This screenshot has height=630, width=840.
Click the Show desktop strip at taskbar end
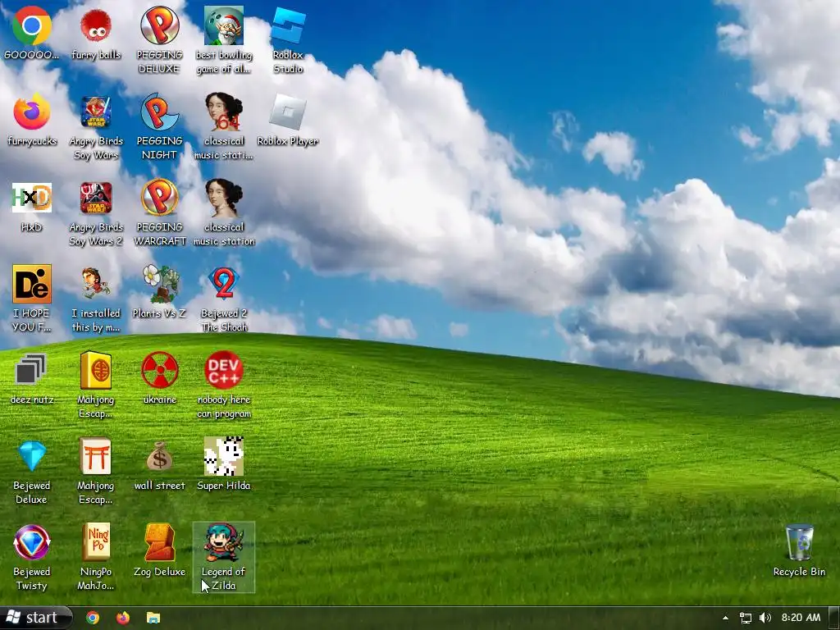(834, 618)
